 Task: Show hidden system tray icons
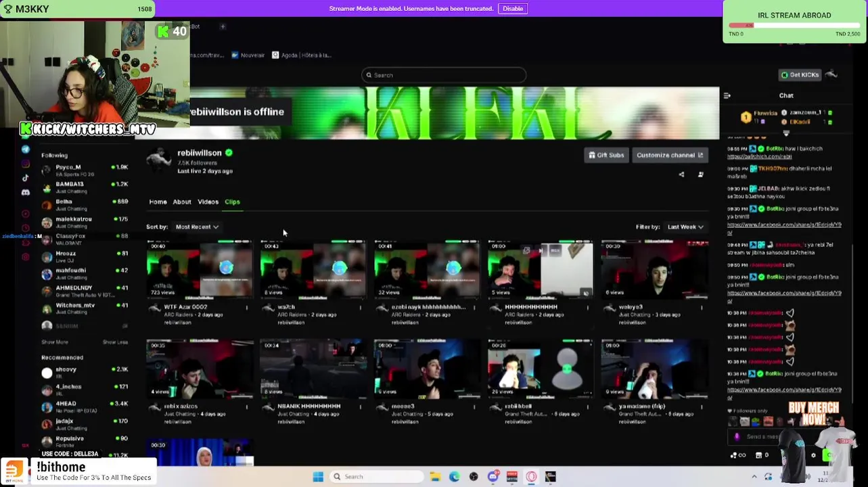coord(754,477)
